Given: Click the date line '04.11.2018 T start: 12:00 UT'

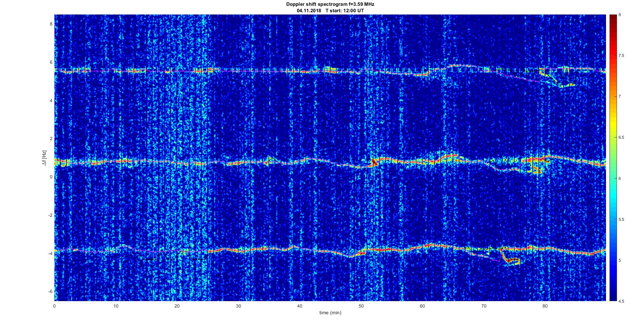Looking at the screenshot, I should click(x=330, y=11).
